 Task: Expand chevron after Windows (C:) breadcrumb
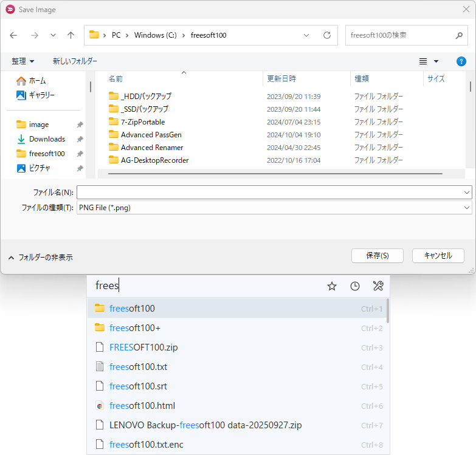pos(184,35)
